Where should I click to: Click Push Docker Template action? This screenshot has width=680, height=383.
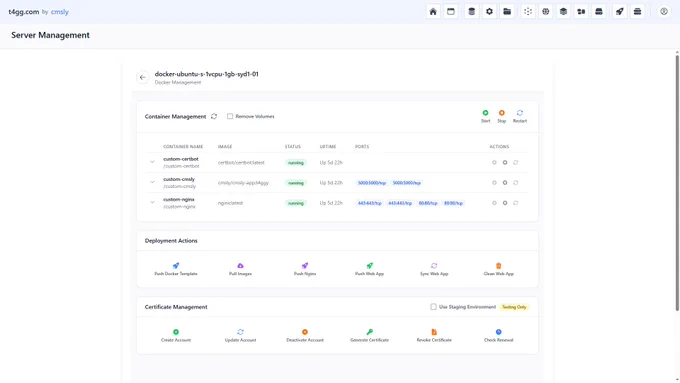coord(176,269)
